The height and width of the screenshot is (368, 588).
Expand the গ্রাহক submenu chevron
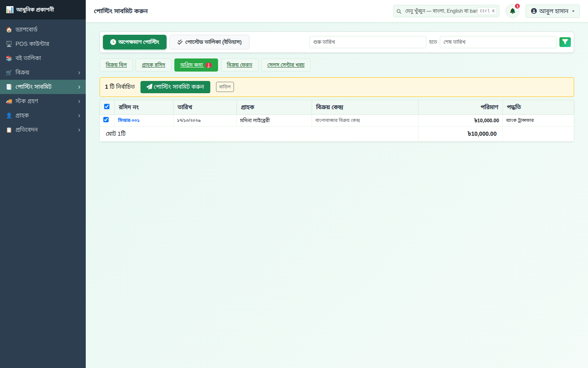[x=79, y=116]
